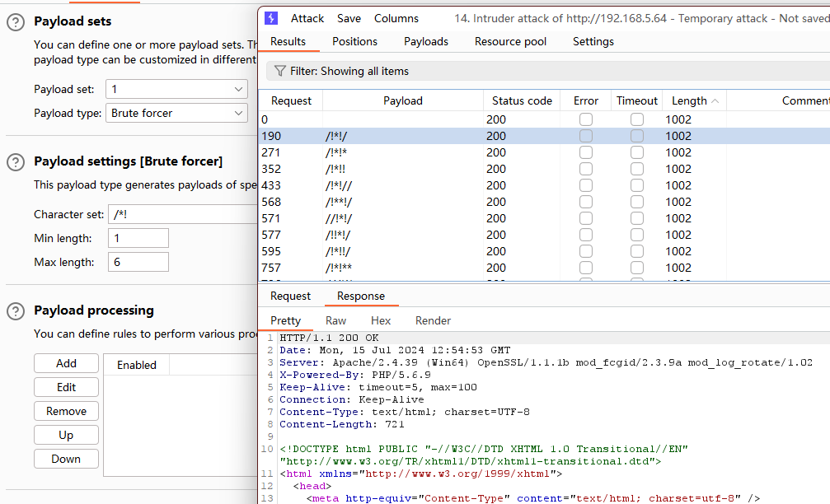
Task: Click the Length column sort arrow
Action: tap(714, 101)
